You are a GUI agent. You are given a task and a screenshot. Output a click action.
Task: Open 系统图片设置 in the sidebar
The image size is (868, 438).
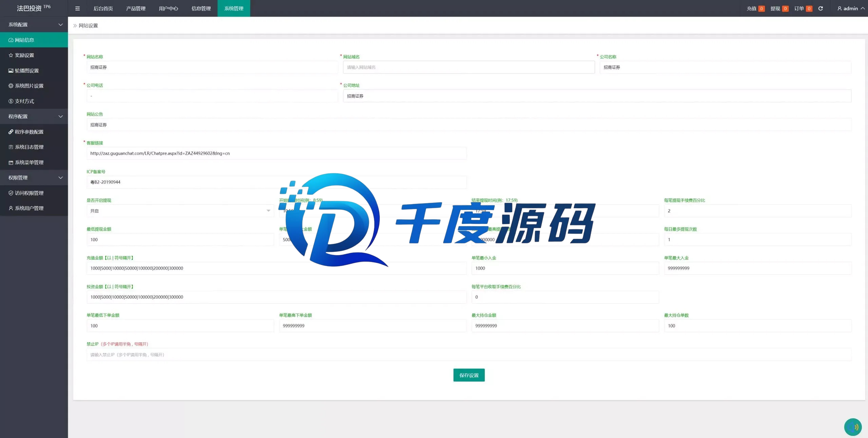pyautogui.click(x=34, y=86)
